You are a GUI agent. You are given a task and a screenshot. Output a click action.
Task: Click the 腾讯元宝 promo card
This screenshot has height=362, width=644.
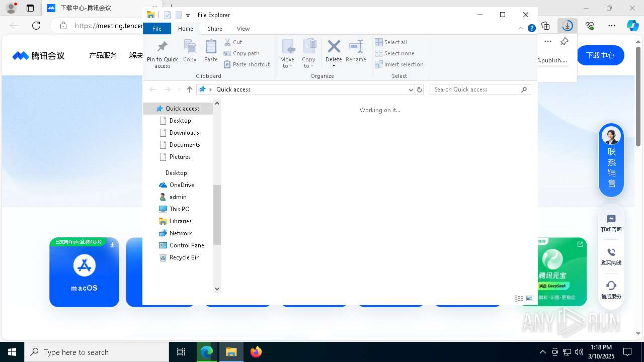click(x=562, y=272)
